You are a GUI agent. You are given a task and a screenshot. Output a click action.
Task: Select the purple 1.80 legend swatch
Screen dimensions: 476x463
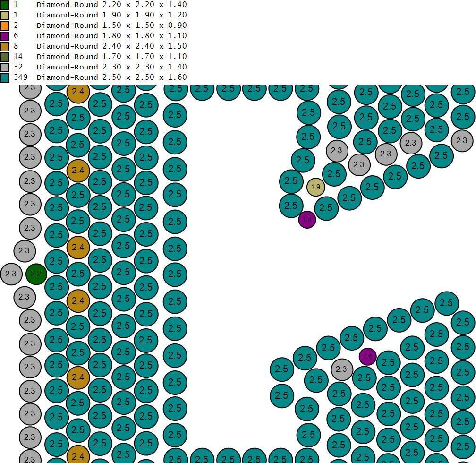point(5,36)
